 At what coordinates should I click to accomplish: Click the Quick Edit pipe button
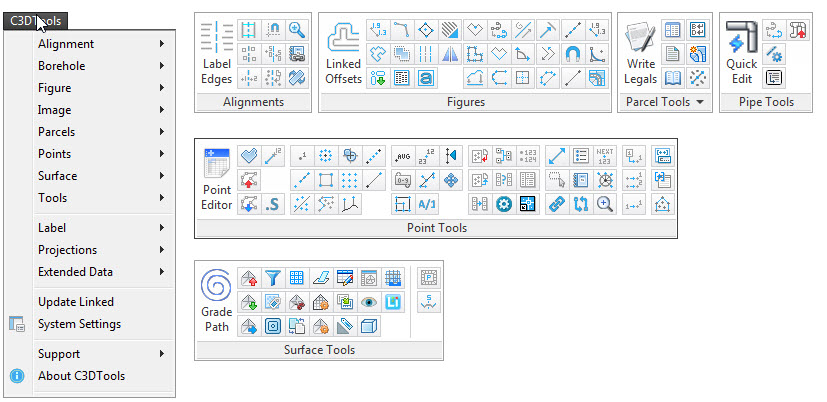click(742, 54)
